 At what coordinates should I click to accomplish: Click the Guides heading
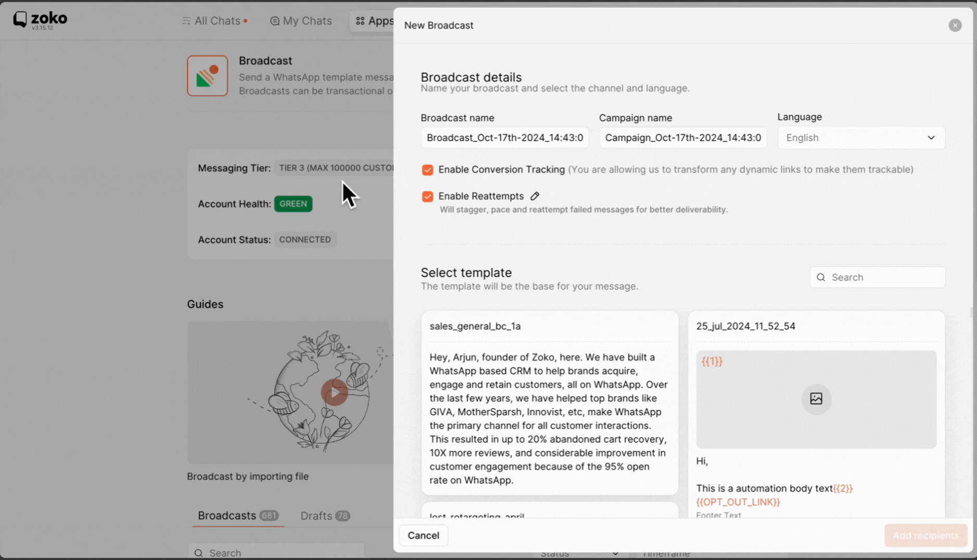click(x=205, y=304)
